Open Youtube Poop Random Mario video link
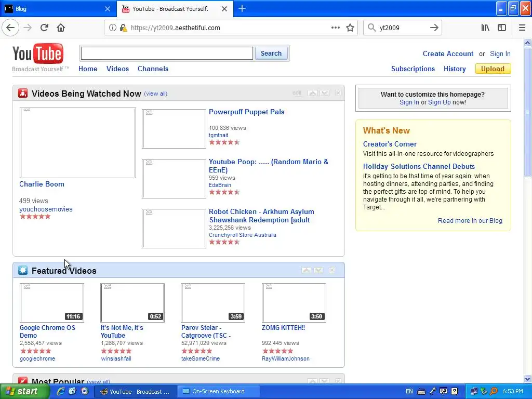 pos(269,166)
